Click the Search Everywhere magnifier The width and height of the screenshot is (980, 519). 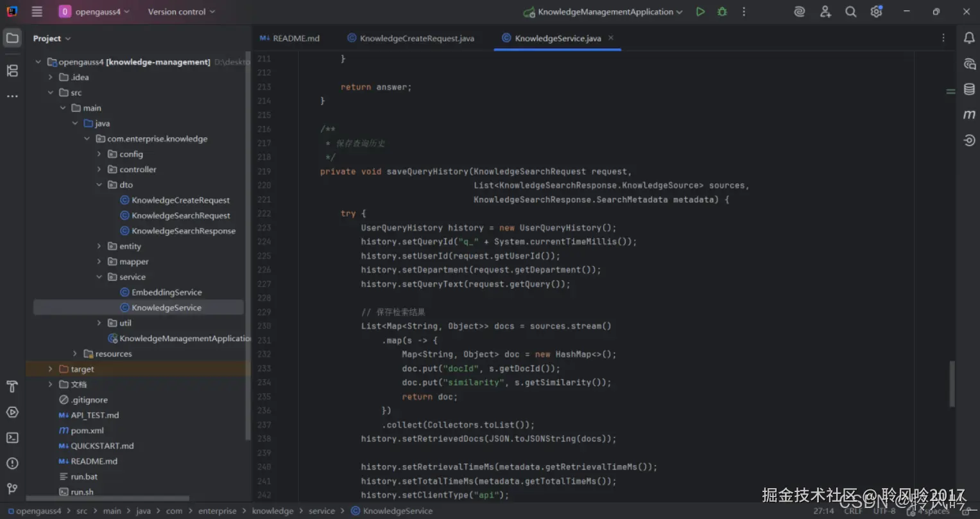[x=850, y=12]
